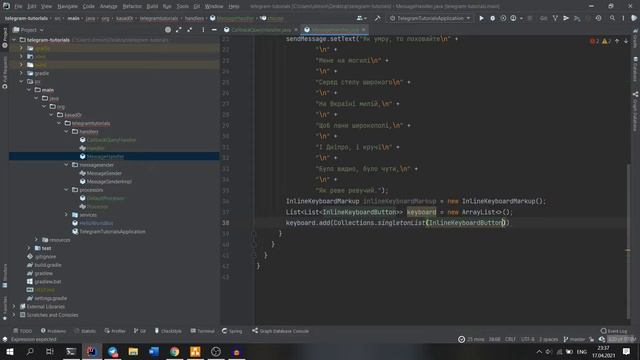640x360 pixels.
Task: Open the Window menu
Action: (214, 7)
